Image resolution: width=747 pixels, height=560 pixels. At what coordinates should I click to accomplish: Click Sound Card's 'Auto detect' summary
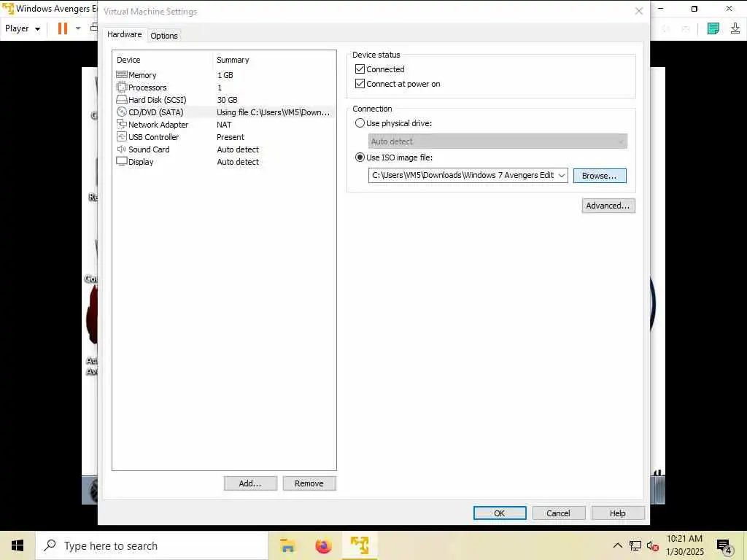click(238, 149)
